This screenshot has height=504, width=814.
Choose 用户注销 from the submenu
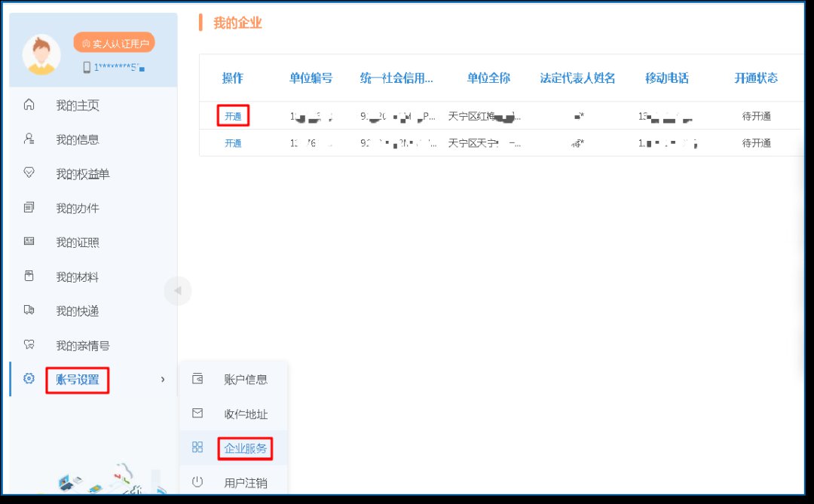tap(246, 483)
